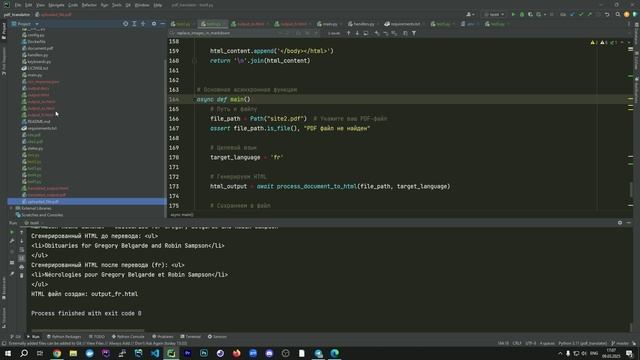Click the print icon in Run panel

coord(22,267)
